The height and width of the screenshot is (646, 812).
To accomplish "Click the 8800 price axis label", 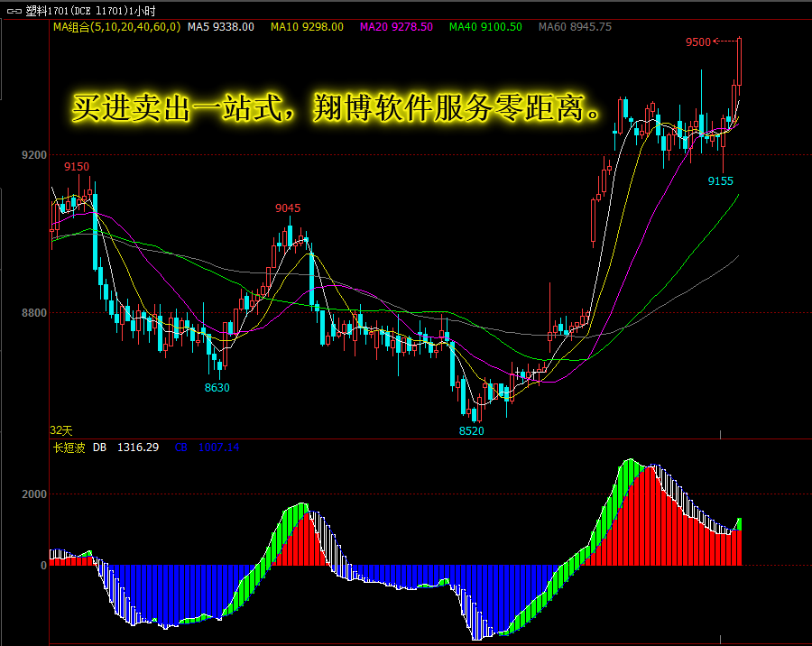I will [34, 313].
